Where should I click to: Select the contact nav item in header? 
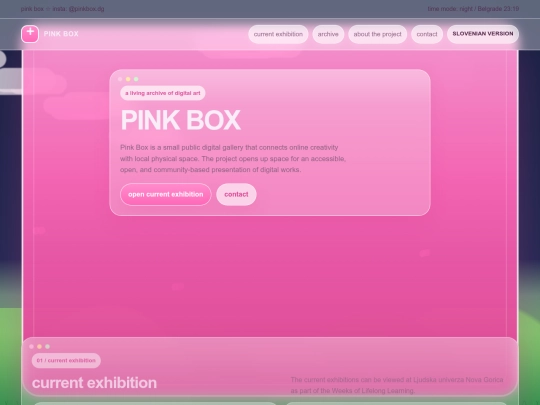(x=427, y=34)
